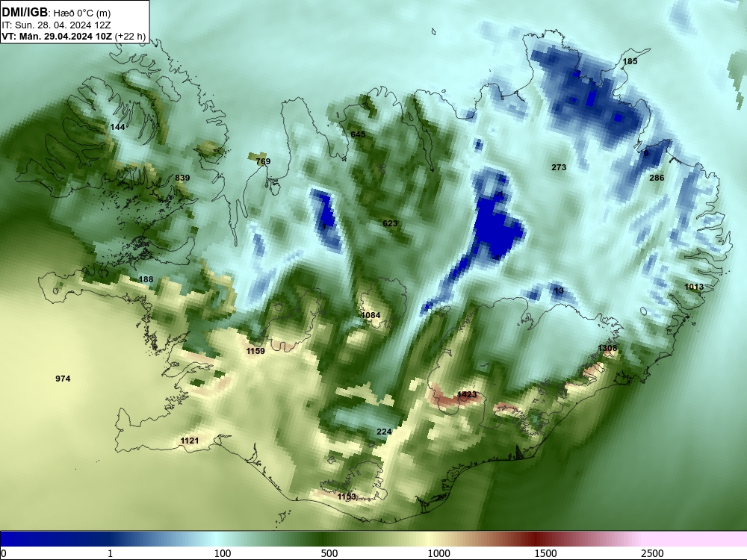Image resolution: width=747 pixels, height=560 pixels.
Task: Click the map value 623
Action: 390,223
